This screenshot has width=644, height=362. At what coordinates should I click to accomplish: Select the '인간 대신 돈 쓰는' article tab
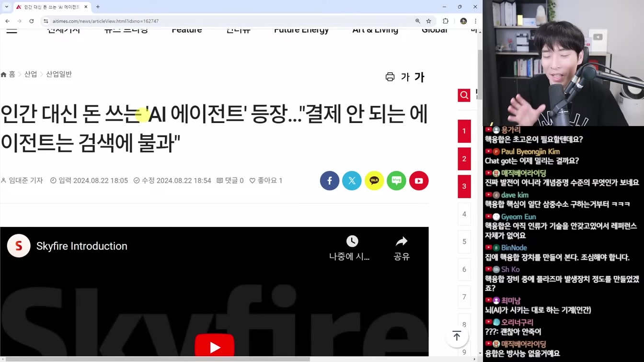pyautogui.click(x=52, y=7)
